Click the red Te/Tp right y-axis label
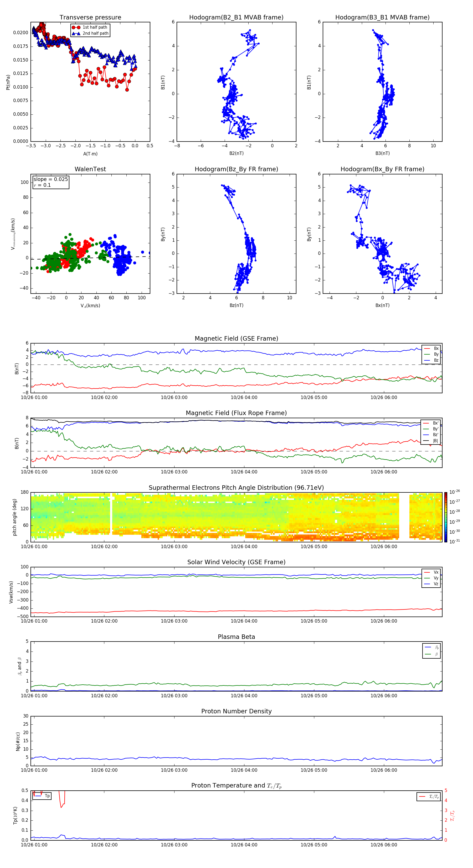The height and width of the screenshot is (868, 473). [x=452, y=815]
